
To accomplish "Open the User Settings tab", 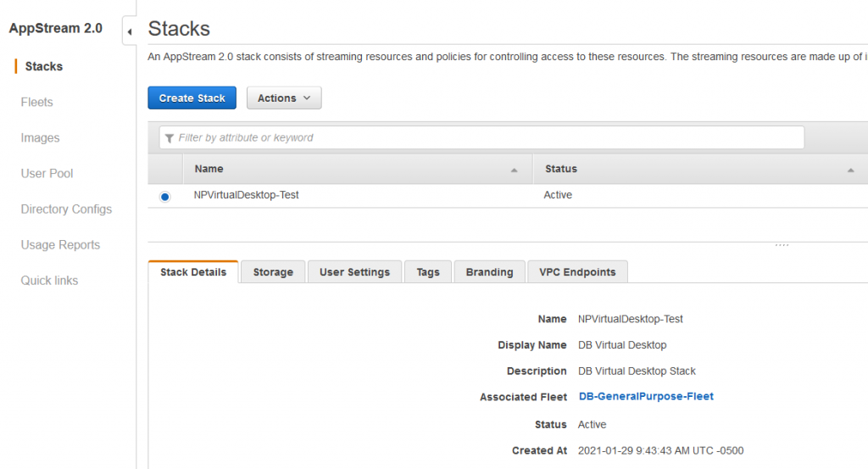I will [x=355, y=272].
